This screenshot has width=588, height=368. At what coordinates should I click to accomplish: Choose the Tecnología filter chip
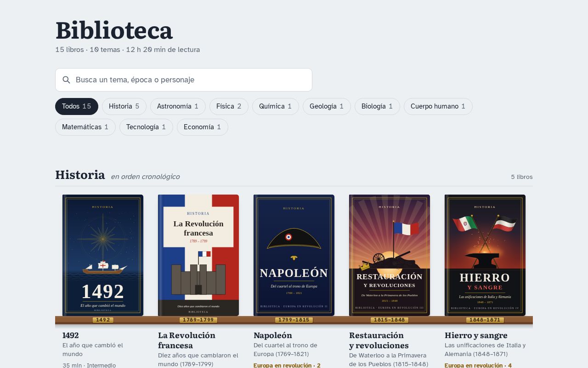pyautogui.click(x=146, y=127)
